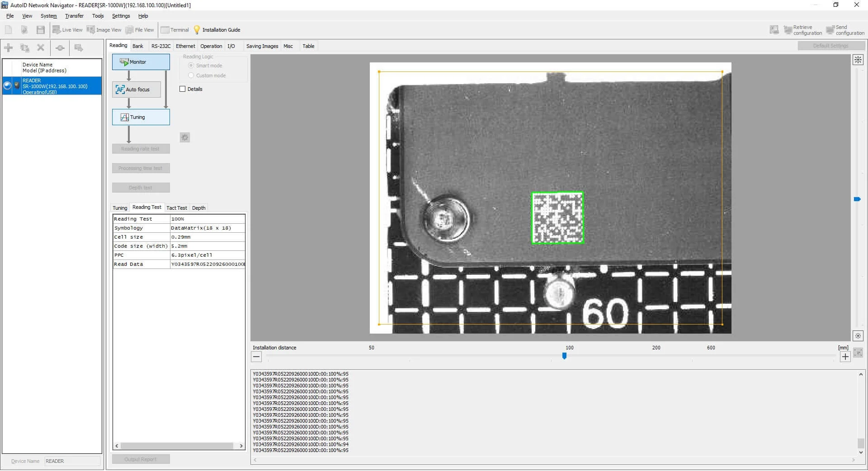Select the Custom mode radio button
Viewport: 868px width, 471px height.
tap(191, 75)
